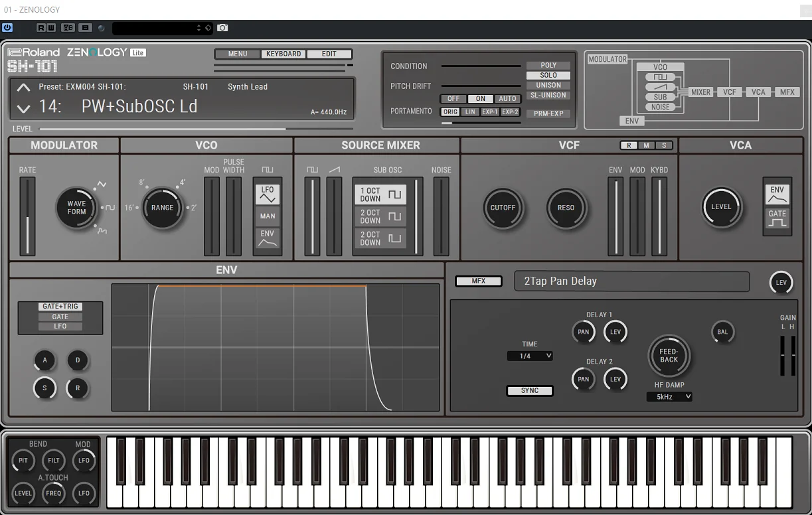This screenshot has height=515, width=812.
Task: Select SOLO voice mode
Action: pyautogui.click(x=548, y=76)
